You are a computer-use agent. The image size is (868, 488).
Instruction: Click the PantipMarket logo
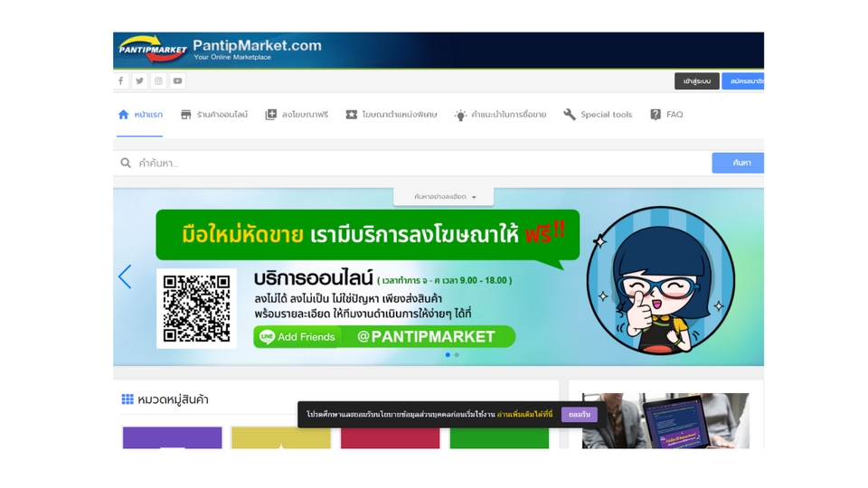(153, 49)
